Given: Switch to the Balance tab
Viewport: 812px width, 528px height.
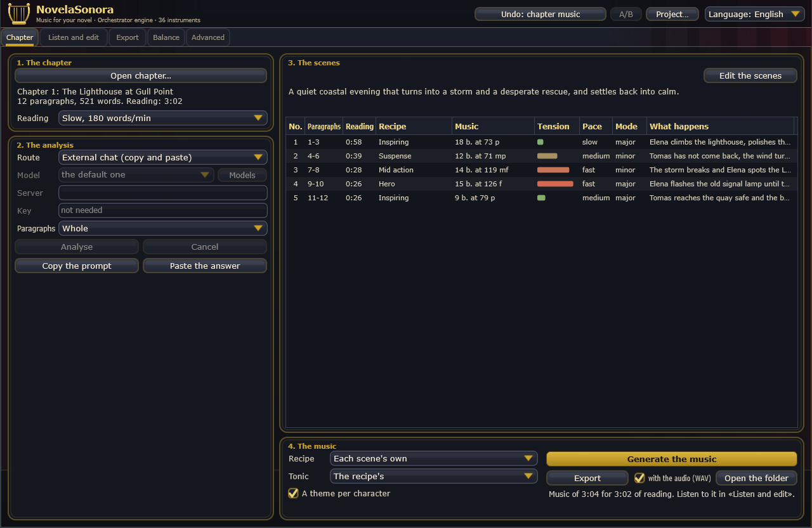Looking at the screenshot, I should pos(166,37).
